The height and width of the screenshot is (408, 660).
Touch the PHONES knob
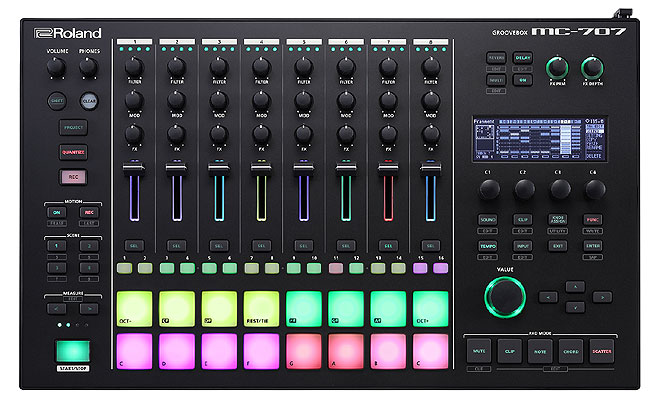pyautogui.click(x=88, y=67)
